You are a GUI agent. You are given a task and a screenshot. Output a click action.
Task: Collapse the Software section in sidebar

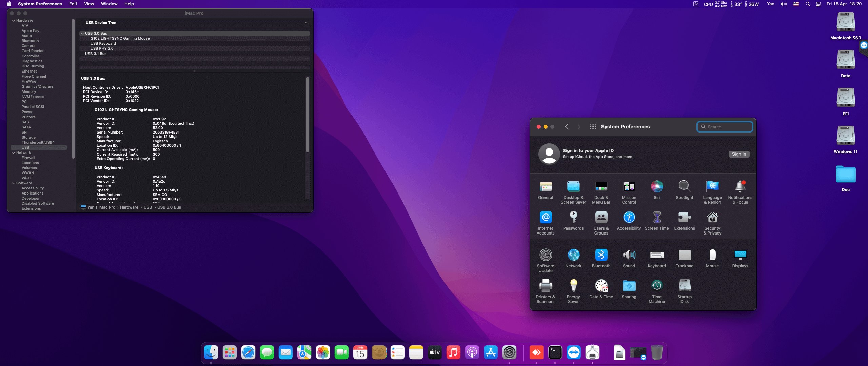[14, 183]
